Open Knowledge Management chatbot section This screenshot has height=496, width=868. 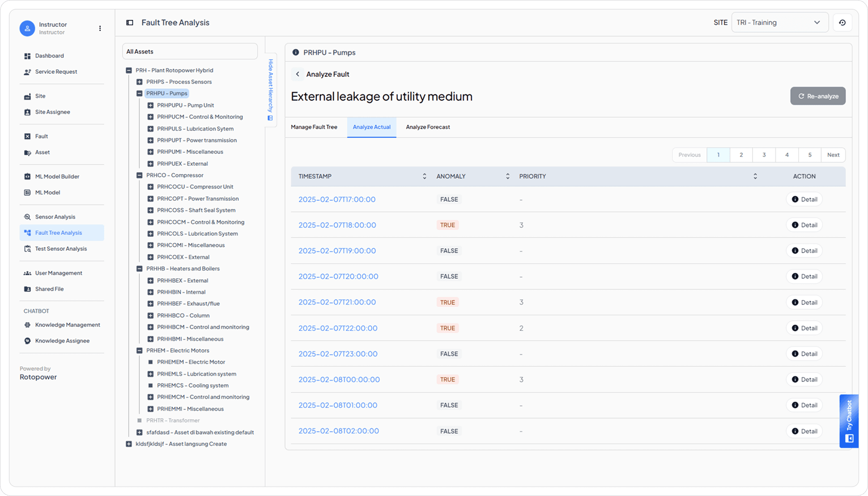pos(67,325)
